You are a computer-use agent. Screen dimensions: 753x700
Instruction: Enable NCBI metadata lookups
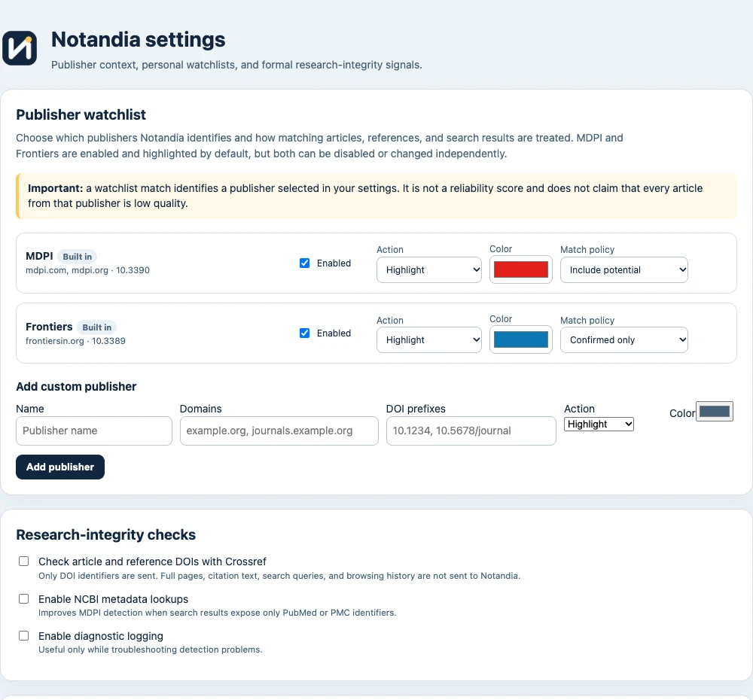(23, 598)
